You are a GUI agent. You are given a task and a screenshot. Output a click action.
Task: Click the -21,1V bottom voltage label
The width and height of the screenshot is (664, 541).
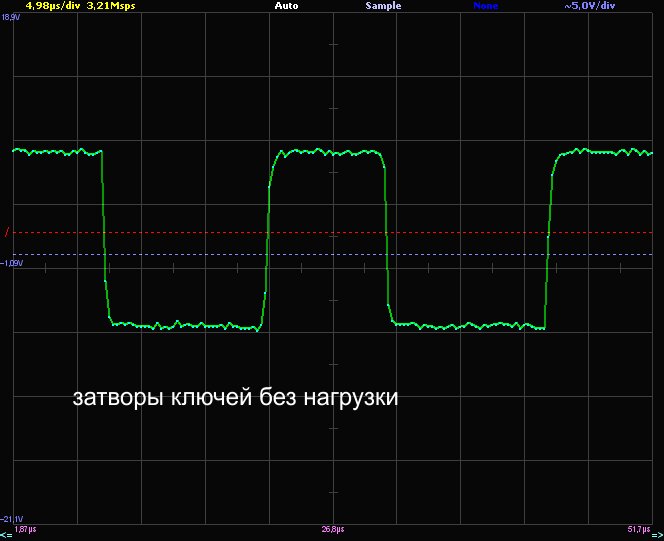[12, 519]
